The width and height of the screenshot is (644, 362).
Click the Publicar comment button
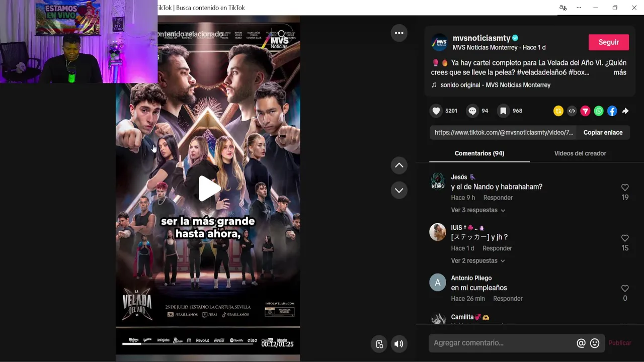pyautogui.click(x=620, y=343)
